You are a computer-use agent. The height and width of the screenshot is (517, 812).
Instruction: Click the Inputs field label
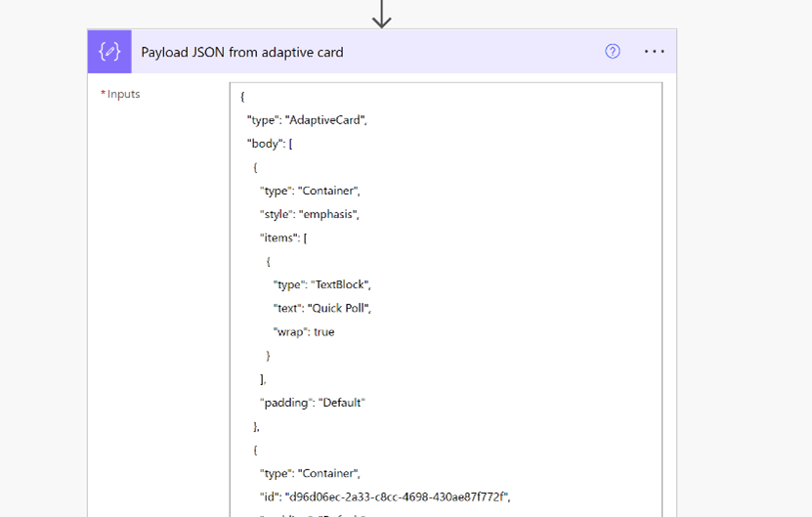click(123, 94)
